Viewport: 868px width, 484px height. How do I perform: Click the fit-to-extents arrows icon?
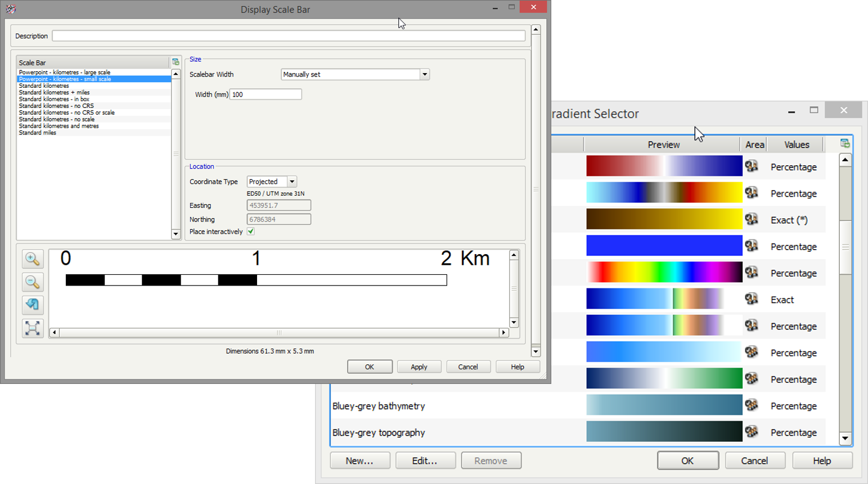(x=32, y=328)
